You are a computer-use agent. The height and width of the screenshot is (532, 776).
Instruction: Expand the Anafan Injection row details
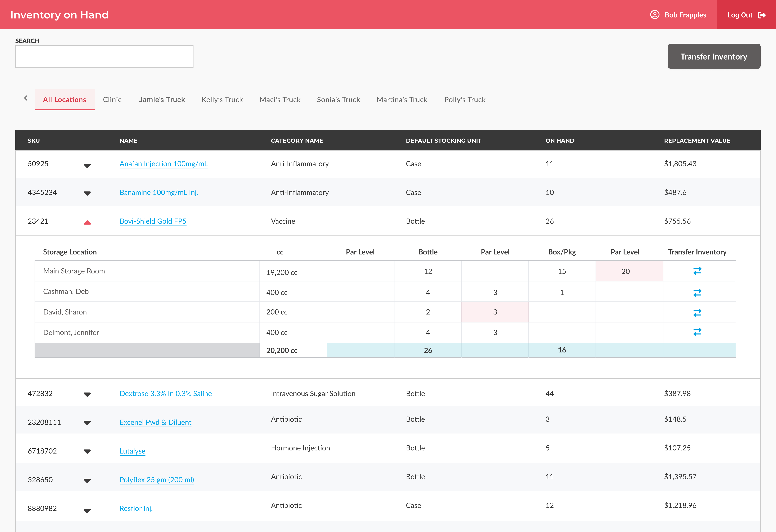point(87,166)
